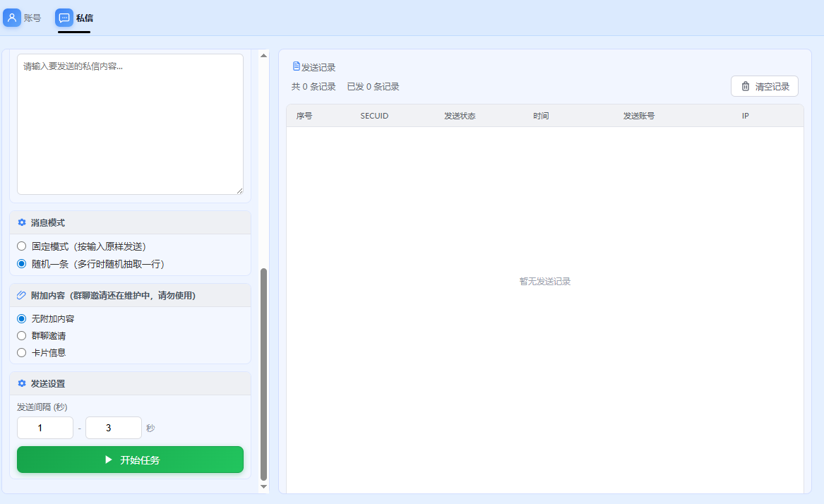Choose 群聊邀请 as attachment content
The image size is (824, 504).
click(21, 335)
